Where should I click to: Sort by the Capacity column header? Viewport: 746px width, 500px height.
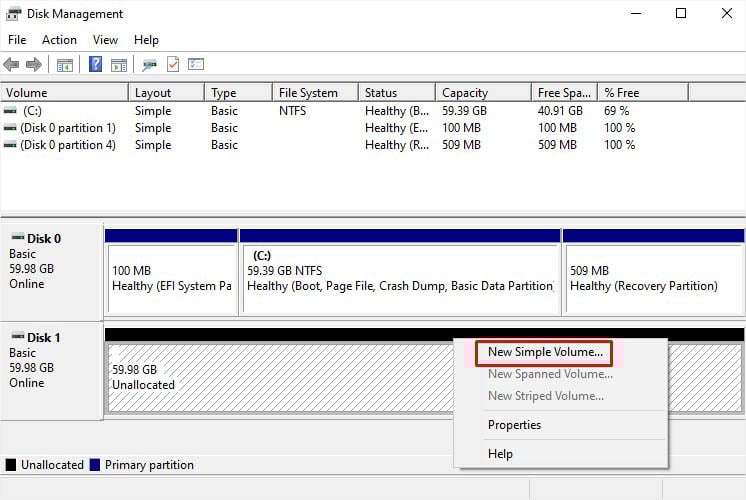tap(484, 93)
